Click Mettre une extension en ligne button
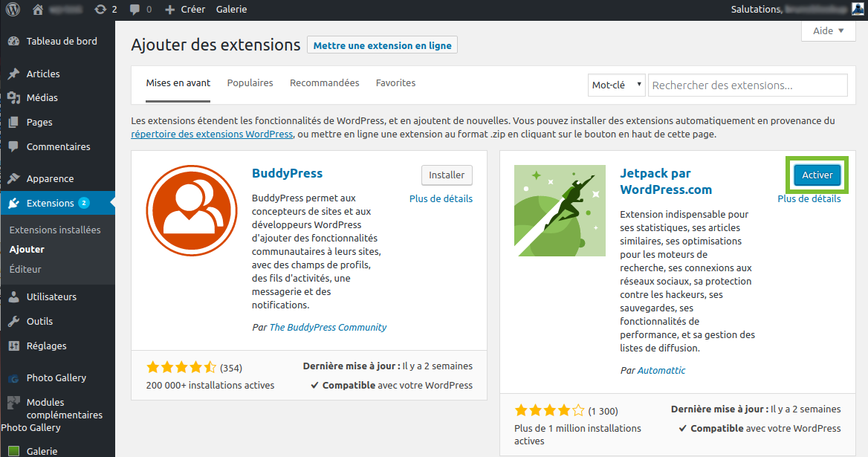This screenshot has width=868, height=457. click(382, 45)
